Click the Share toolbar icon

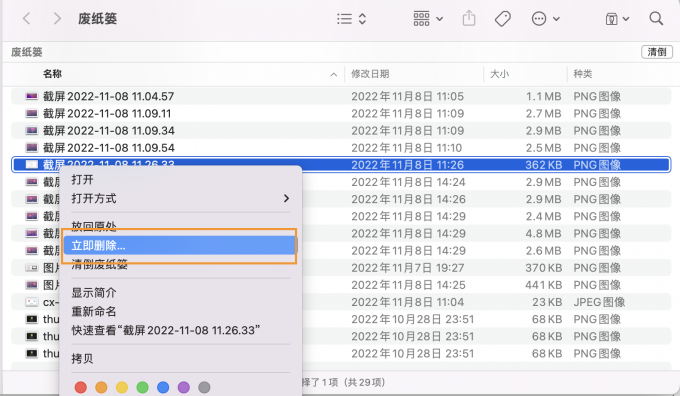click(469, 19)
